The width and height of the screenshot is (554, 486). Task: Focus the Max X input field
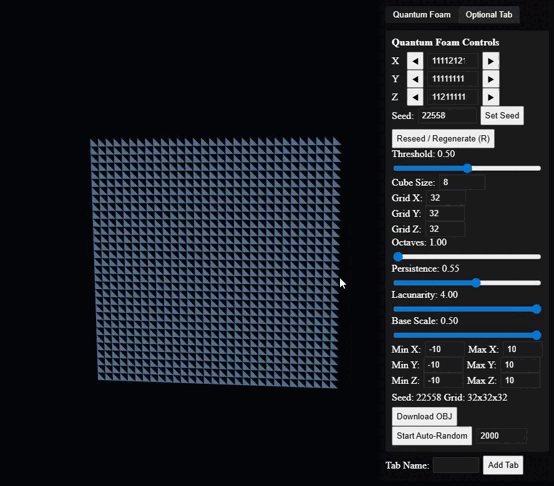[523, 349]
